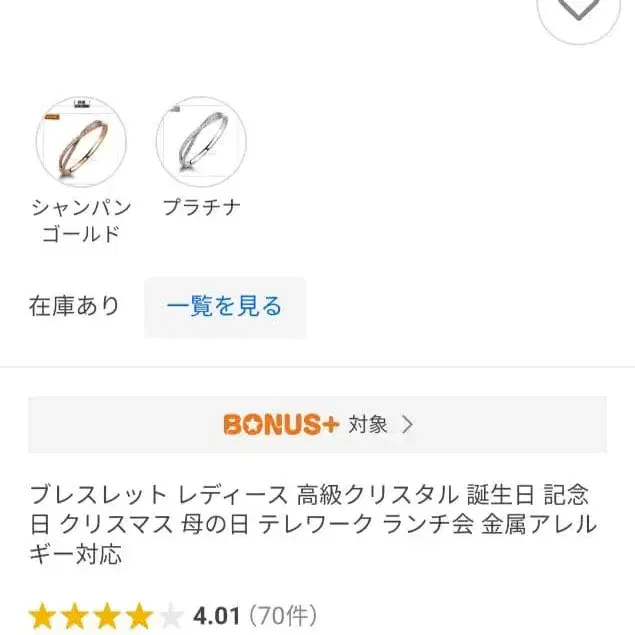The image size is (635, 635).
Task: Expand the BONUS+ banner chevron arrow
Action: coord(407,424)
